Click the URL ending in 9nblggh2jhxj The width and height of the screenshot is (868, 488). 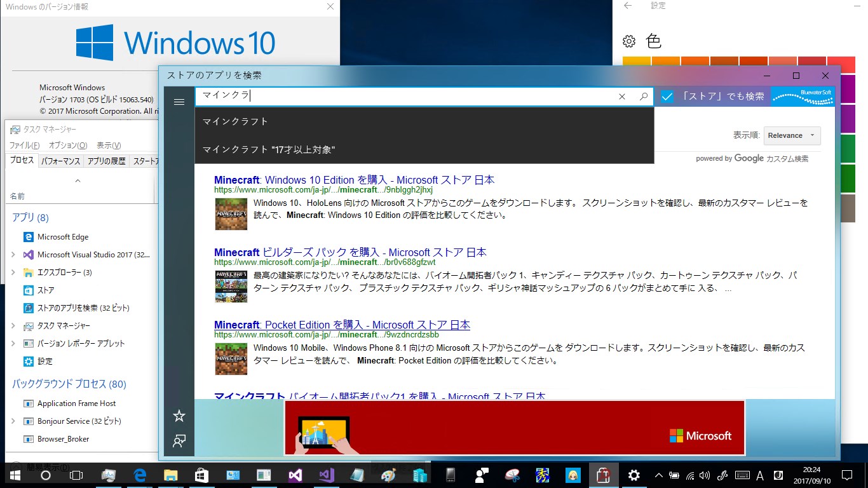[323, 190]
